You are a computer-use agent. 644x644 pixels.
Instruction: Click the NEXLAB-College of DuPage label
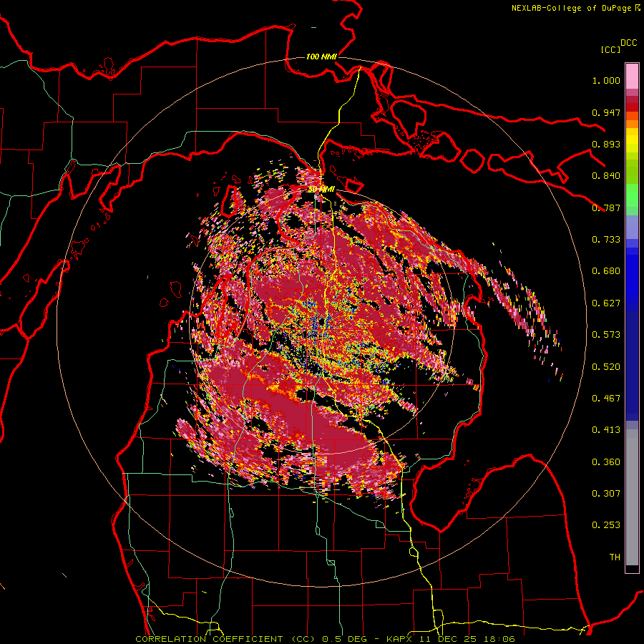pos(571,8)
